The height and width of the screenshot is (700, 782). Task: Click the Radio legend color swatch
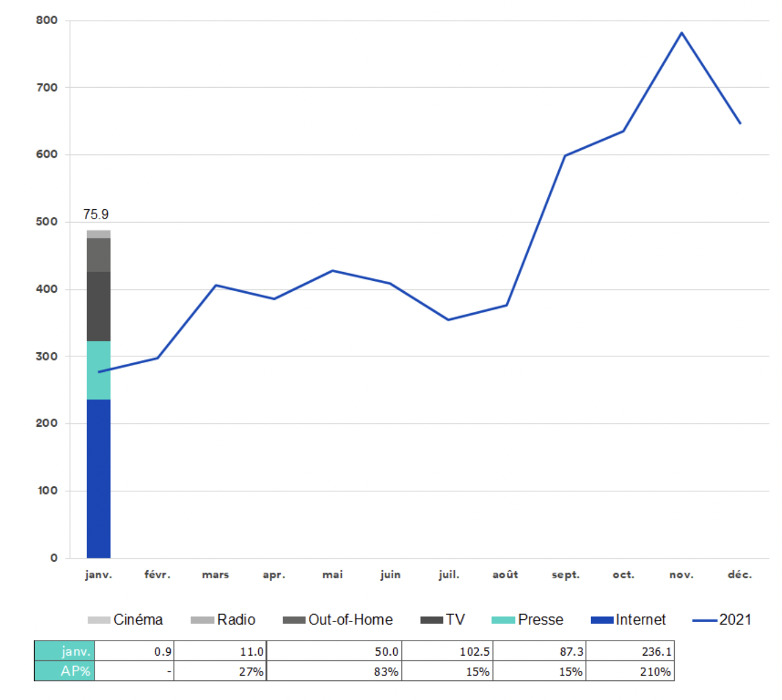202,620
